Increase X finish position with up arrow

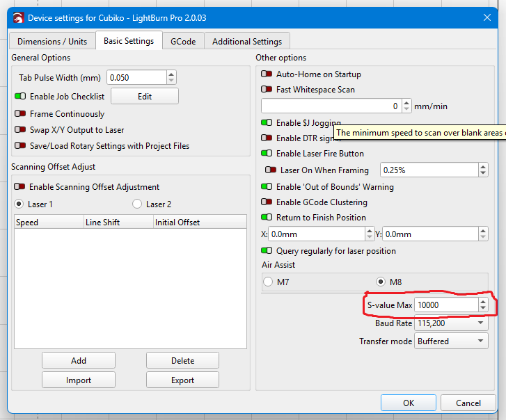(370, 231)
